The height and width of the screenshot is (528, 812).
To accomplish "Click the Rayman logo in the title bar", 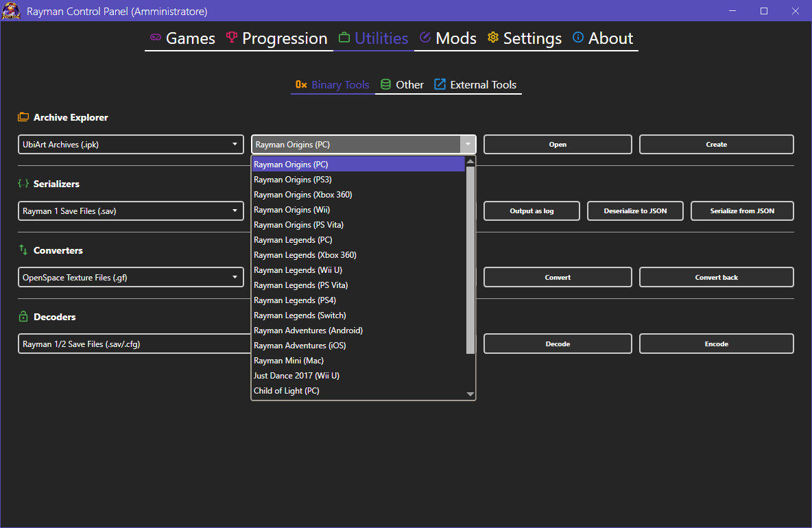I will point(12,11).
